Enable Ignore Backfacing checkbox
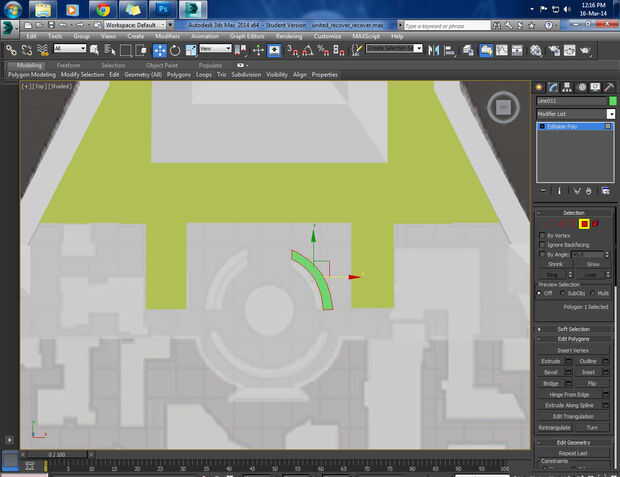Screen dimensions: 620x477 click(542, 245)
